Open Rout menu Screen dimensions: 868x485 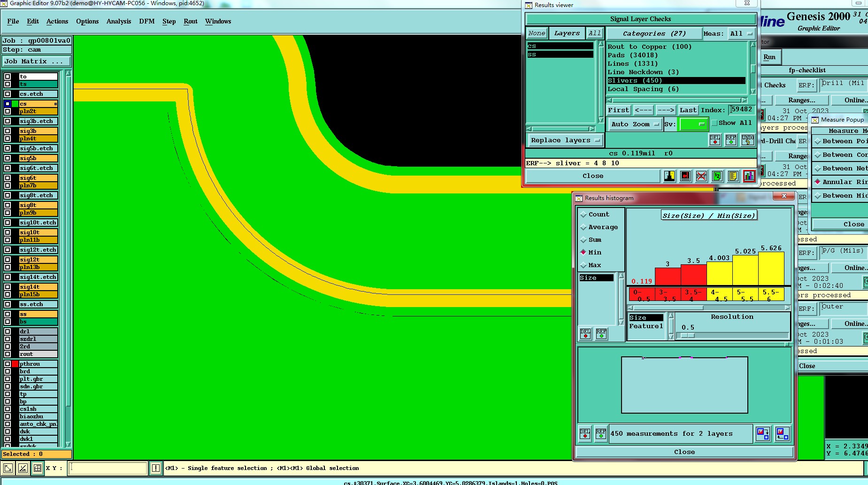point(191,22)
